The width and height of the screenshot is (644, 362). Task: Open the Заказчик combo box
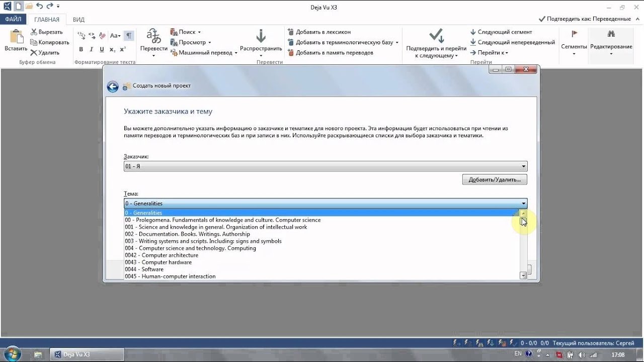pyautogui.click(x=326, y=166)
